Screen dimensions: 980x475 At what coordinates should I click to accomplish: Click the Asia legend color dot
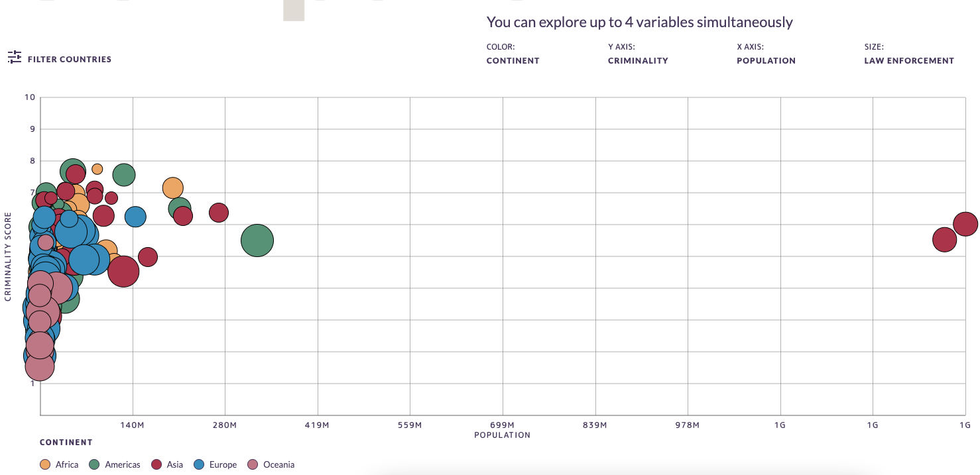point(156,464)
